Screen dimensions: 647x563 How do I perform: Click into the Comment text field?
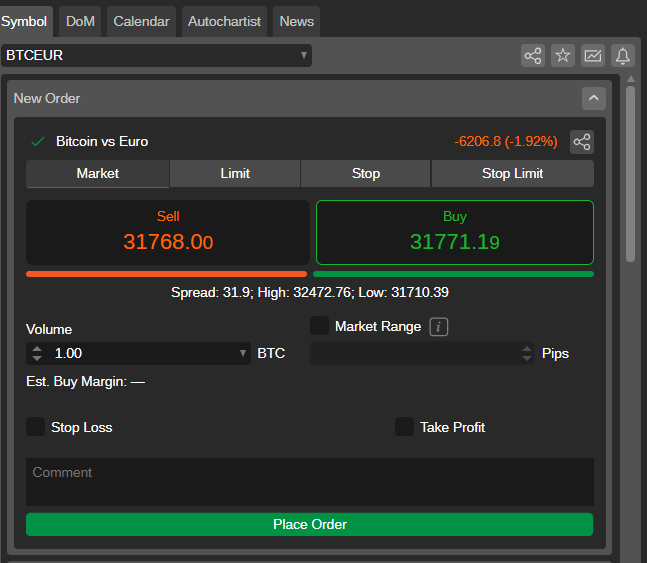[309, 481]
